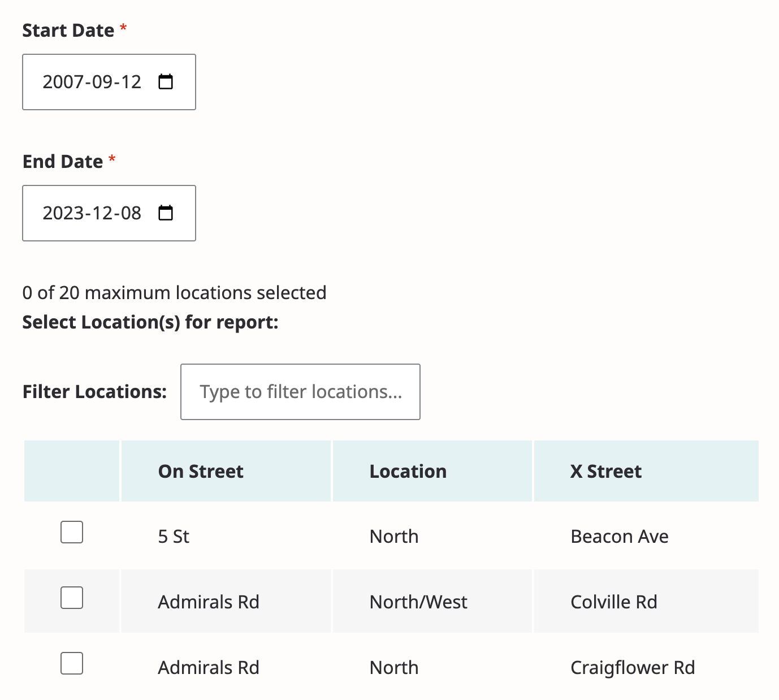Tick the checkbox for 5 St North
Viewport: 779px width, 700px height.
tap(72, 532)
